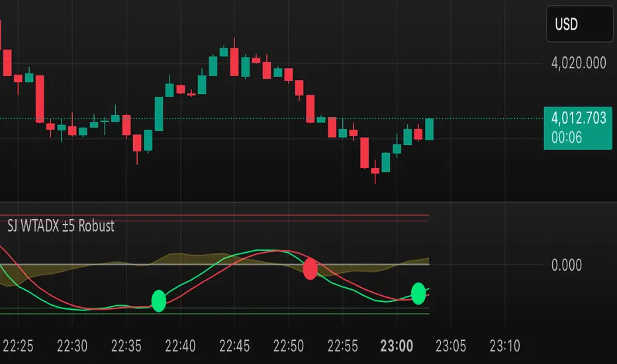Open the USD currency selector
This screenshot has height=364, width=617.
tap(580, 24)
